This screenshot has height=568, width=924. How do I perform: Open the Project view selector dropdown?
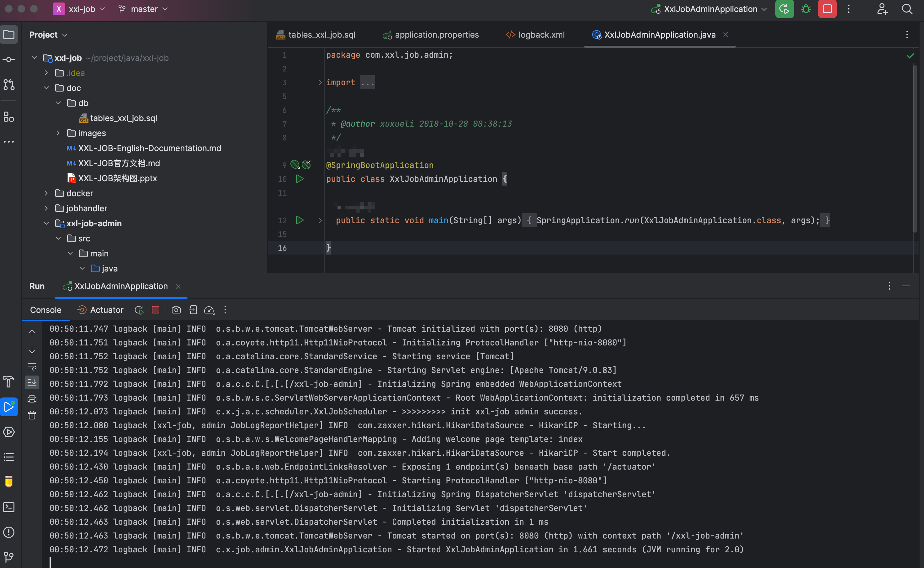48,35
